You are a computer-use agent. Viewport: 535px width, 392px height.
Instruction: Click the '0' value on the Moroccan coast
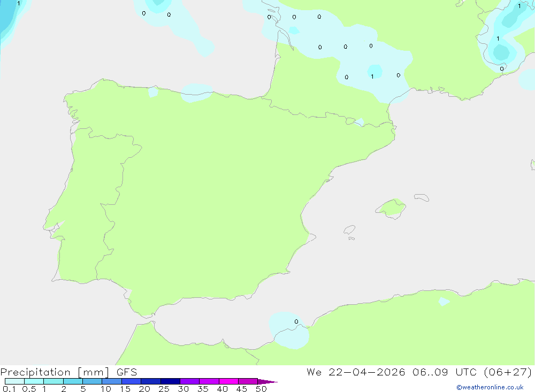296,322
